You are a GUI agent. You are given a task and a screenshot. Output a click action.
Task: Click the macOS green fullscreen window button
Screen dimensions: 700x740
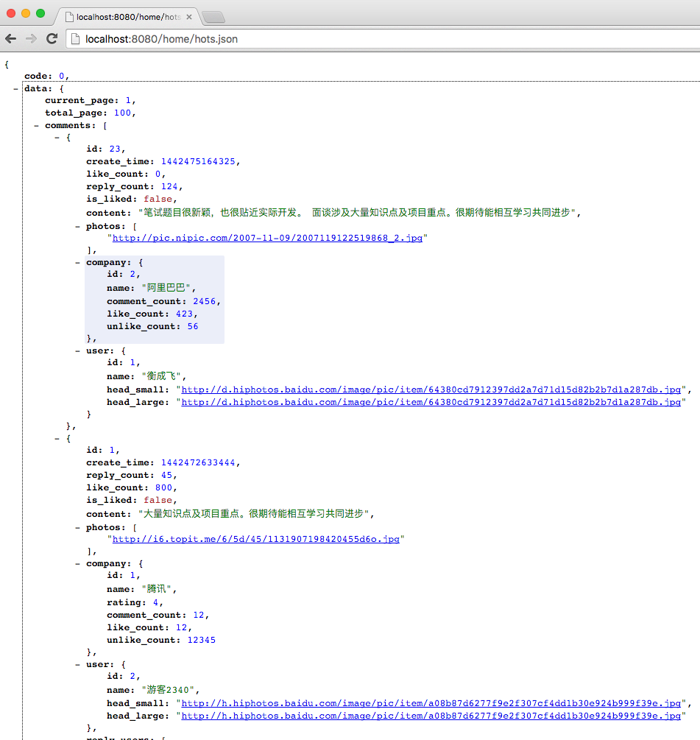40,13
